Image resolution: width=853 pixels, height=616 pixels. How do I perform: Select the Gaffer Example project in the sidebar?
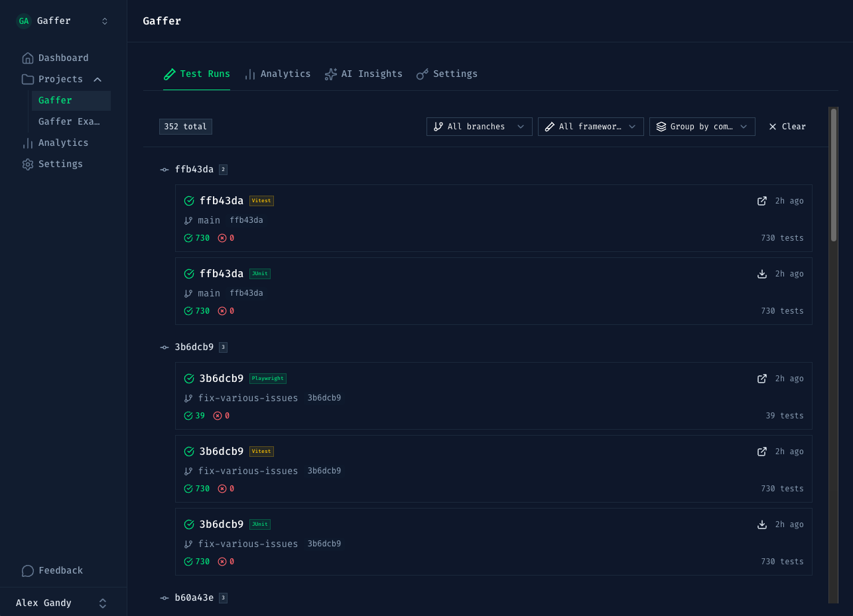(x=70, y=121)
